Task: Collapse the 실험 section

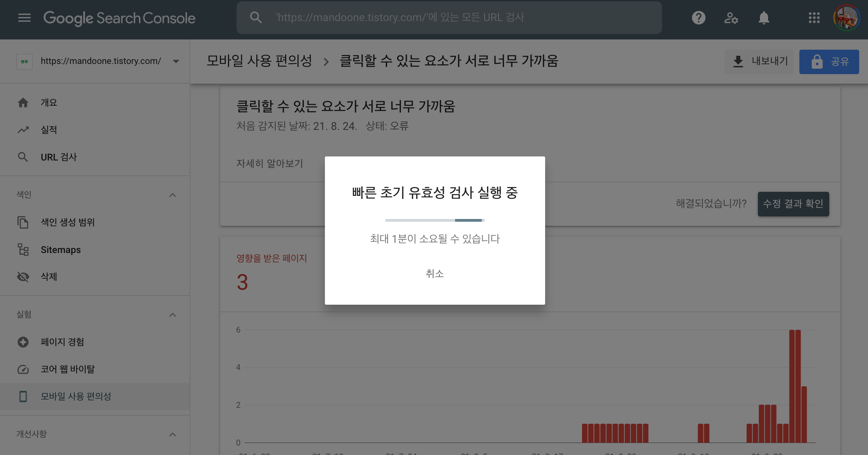Action: [x=172, y=315]
